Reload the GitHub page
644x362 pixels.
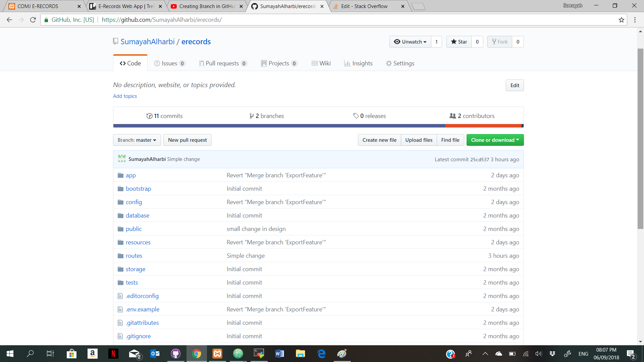point(33,20)
